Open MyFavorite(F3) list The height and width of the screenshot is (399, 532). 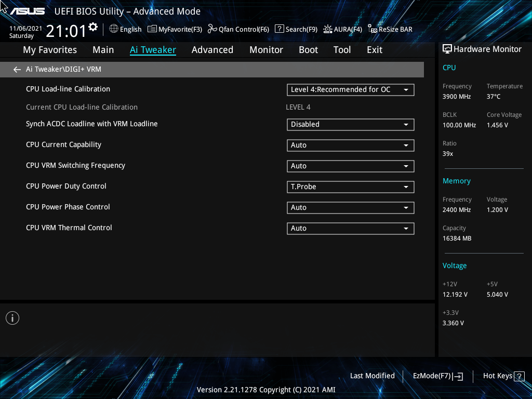point(175,29)
